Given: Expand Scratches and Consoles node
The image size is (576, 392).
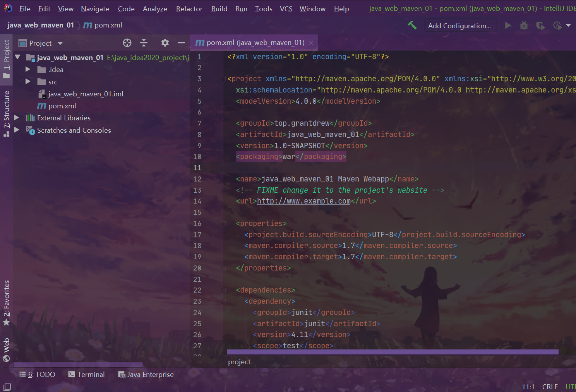Looking at the screenshot, I should point(17,130).
